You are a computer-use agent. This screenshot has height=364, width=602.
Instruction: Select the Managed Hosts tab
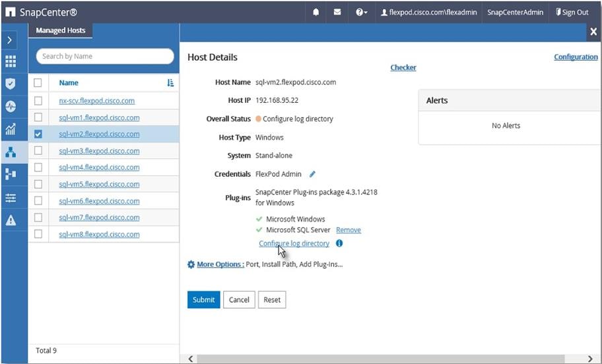[61, 30]
